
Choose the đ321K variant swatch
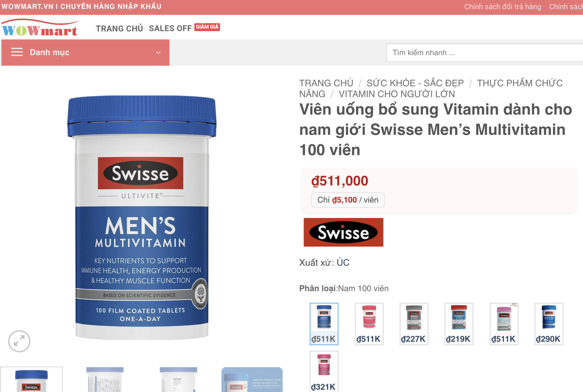click(324, 371)
